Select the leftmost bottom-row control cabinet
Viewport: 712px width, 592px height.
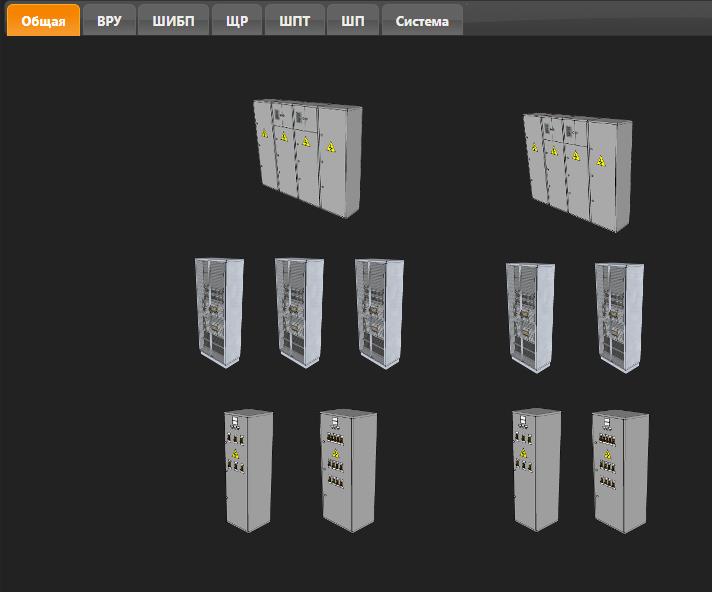[x=248, y=468]
